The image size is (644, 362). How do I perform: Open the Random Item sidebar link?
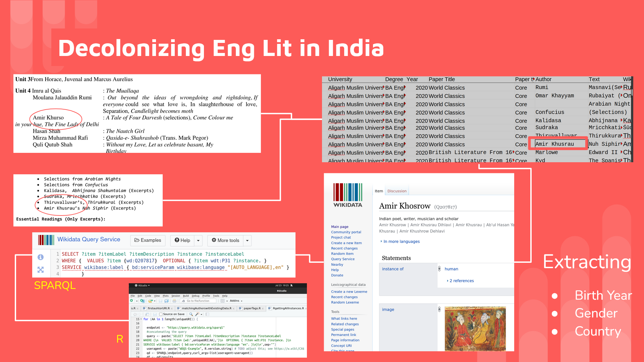click(342, 254)
